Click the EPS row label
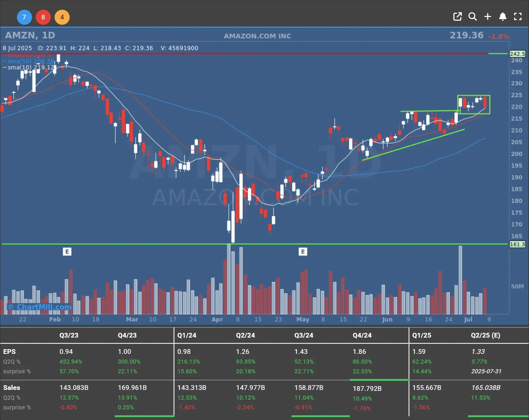529x420 pixels. tap(9, 352)
